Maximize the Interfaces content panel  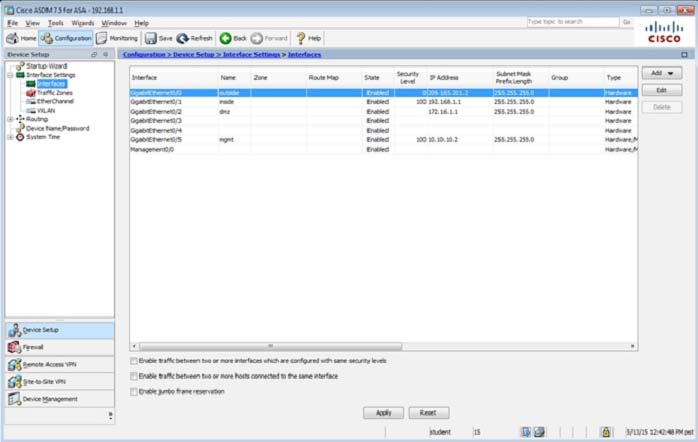pyautogui.click(x=684, y=55)
